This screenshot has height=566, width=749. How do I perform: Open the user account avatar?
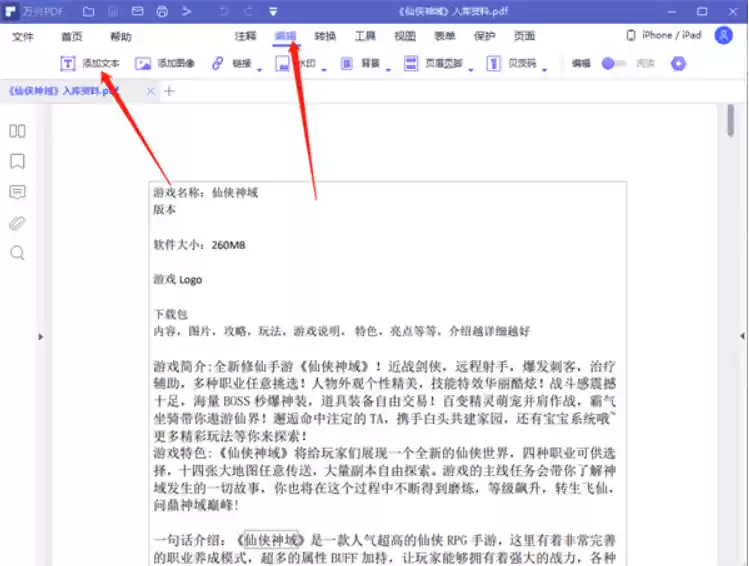point(723,35)
